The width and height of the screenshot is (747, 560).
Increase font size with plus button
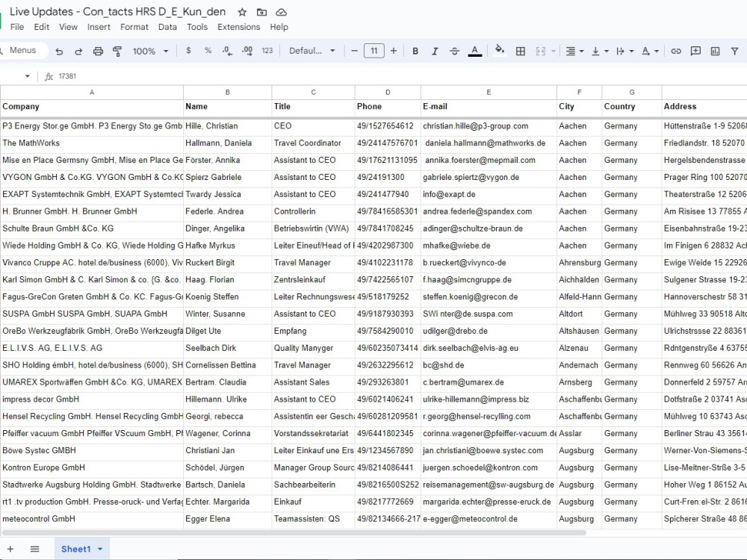pyautogui.click(x=394, y=51)
